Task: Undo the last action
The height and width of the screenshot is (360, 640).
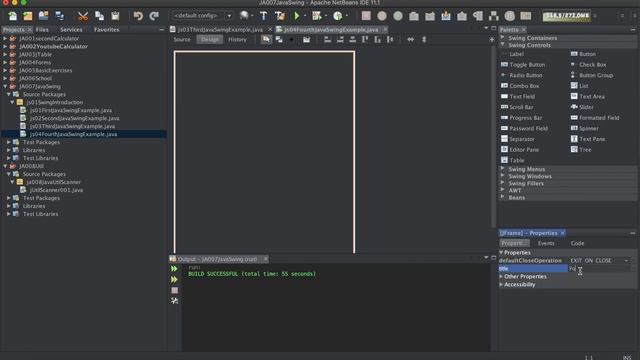Action: coord(138,16)
